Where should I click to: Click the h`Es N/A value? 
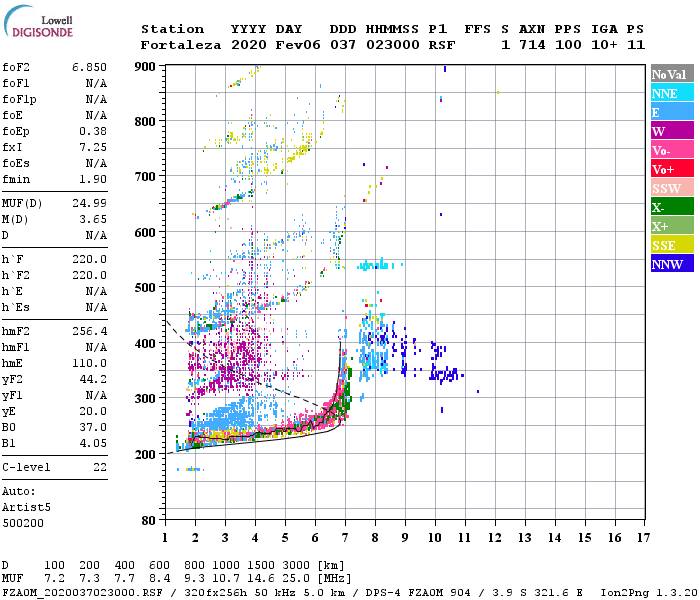click(96, 308)
